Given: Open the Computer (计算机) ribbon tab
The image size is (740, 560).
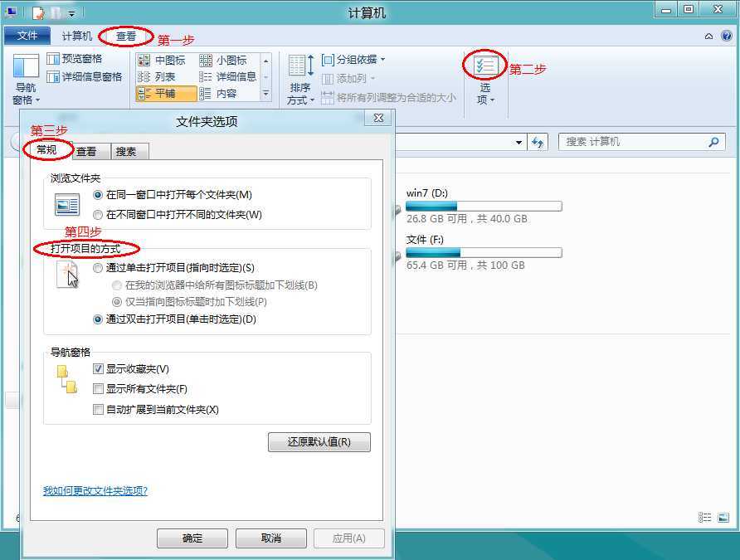Looking at the screenshot, I should 76,36.
